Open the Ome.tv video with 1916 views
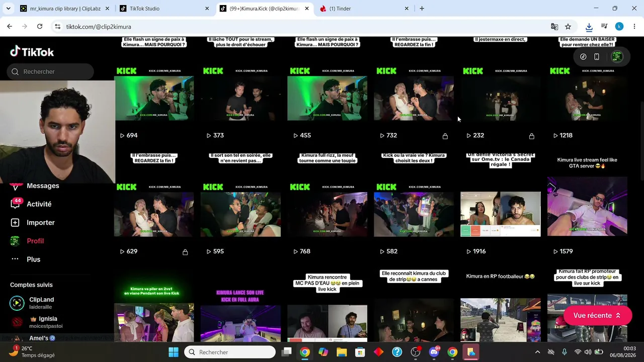The height and width of the screenshot is (362, 644). (501, 205)
